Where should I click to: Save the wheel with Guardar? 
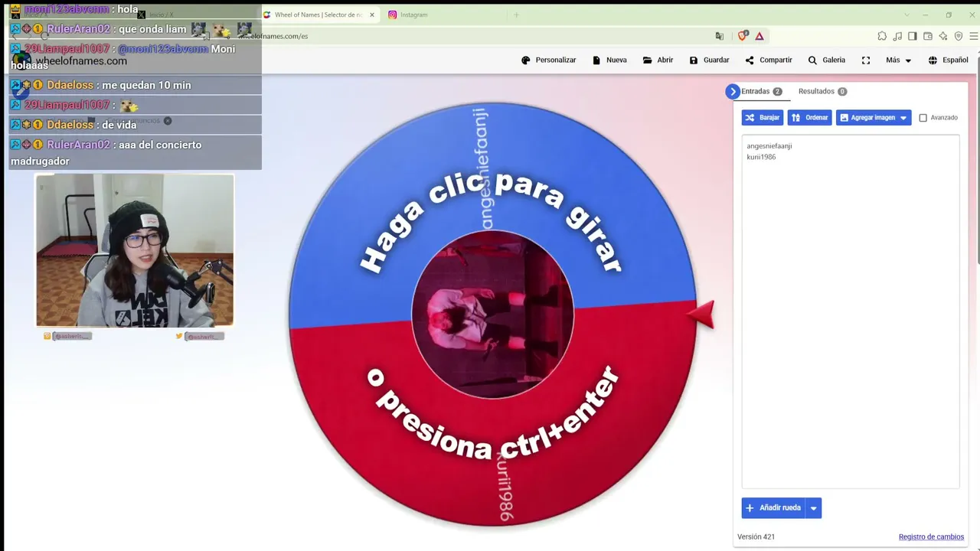[709, 60]
